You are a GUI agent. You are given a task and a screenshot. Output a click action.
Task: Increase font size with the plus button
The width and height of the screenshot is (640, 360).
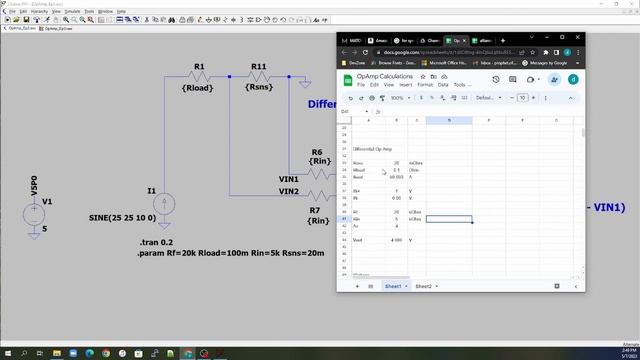point(533,98)
